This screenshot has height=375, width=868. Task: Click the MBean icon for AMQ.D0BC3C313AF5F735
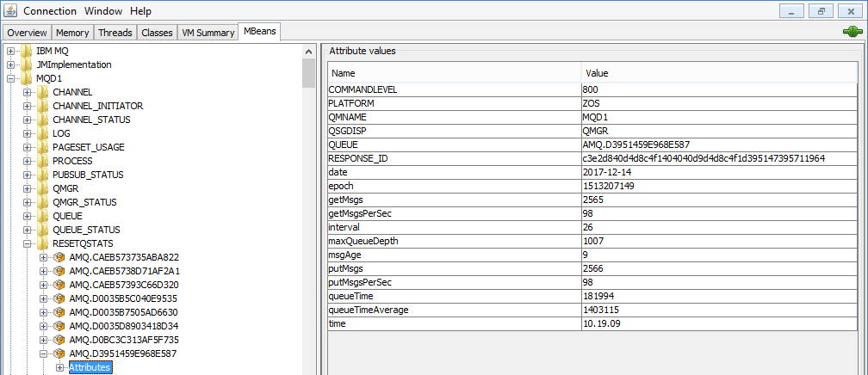(59, 340)
